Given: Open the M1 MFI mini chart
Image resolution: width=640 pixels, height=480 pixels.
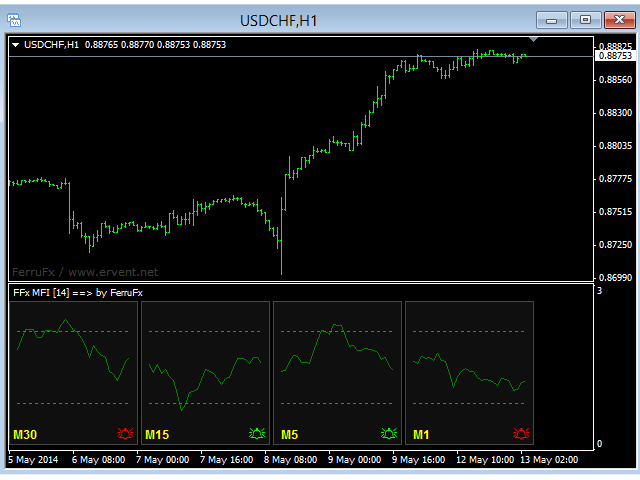Looking at the screenshot, I should (x=469, y=373).
